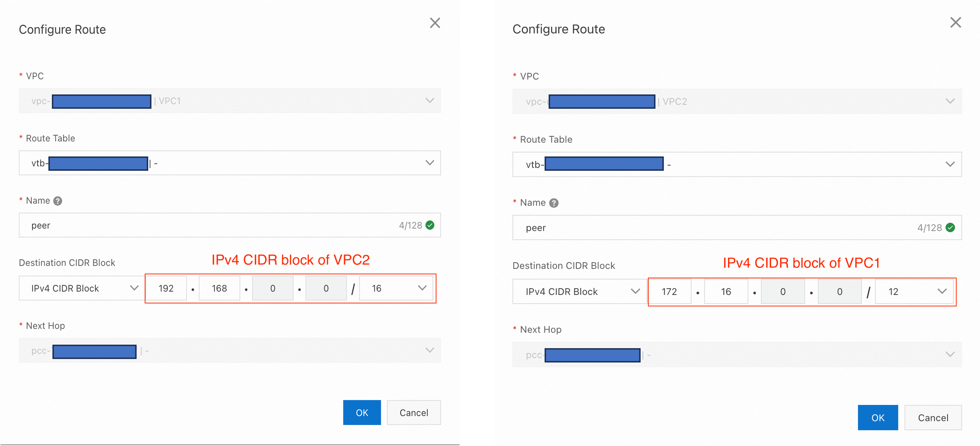This screenshot has height=446, width=980.
Task: Click OK in the VPC1 dialog
Action: pos(362,413)
